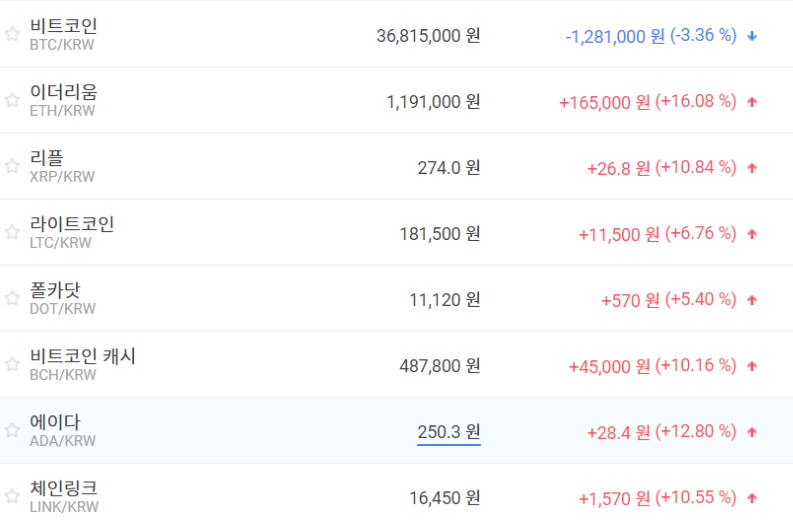Click the blue down arrow on Bitcoin row
The image size is (793, 528).
(x=752, y=36)
